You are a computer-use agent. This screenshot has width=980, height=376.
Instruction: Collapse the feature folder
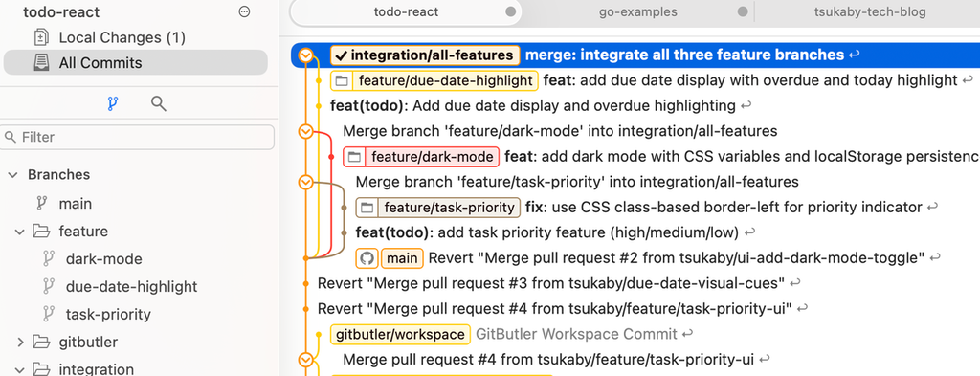[x=20, y=232]
